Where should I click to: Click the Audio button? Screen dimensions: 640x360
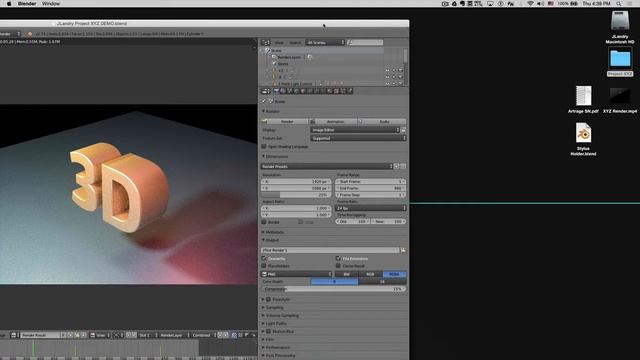[x=382, y=122]
